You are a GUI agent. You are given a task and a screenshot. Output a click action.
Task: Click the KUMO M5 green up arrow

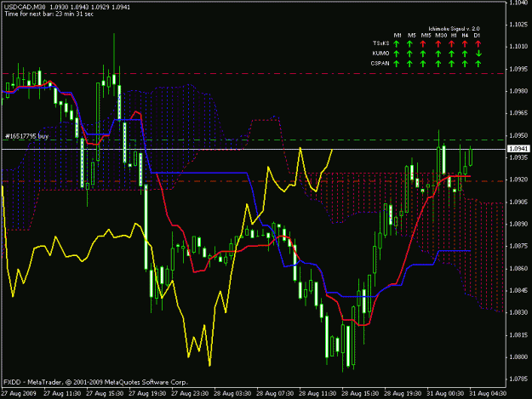point(409,54)
